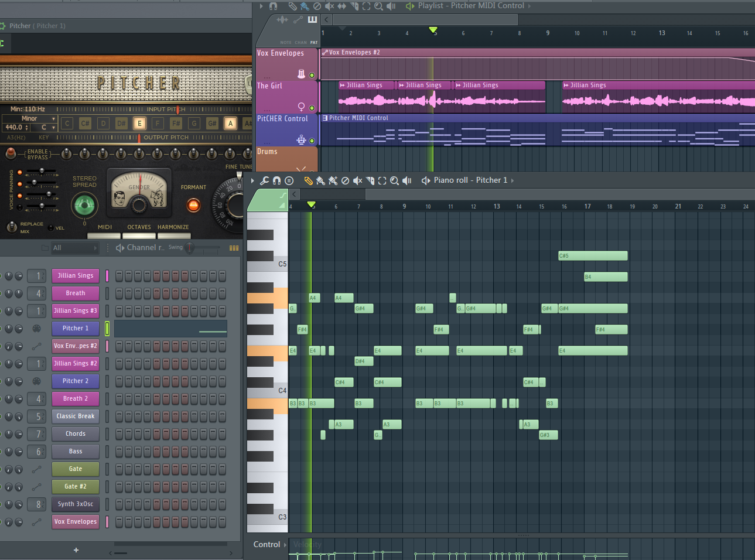Adjust the Channel rack Swing slider
This screenshot has height=560, width=755.
pyautogui.click(x=203, y=248)
